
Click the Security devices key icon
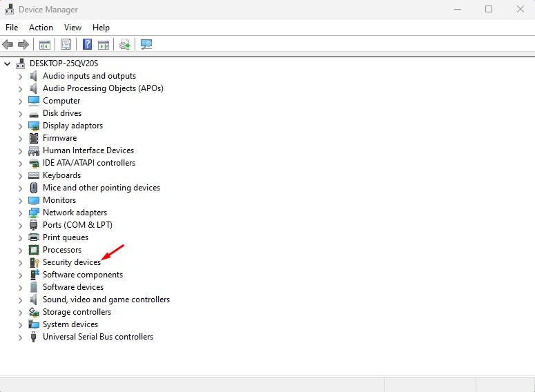click(34, 262)
